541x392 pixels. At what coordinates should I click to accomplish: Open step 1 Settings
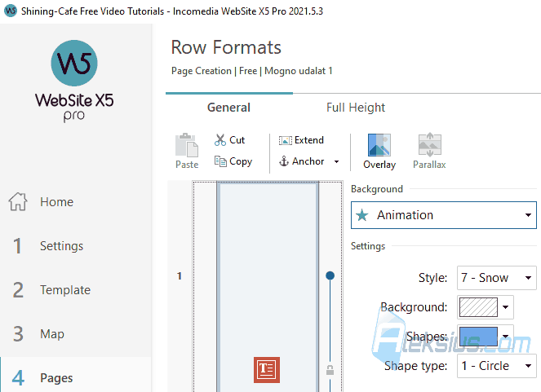click(x=47, y=246)
